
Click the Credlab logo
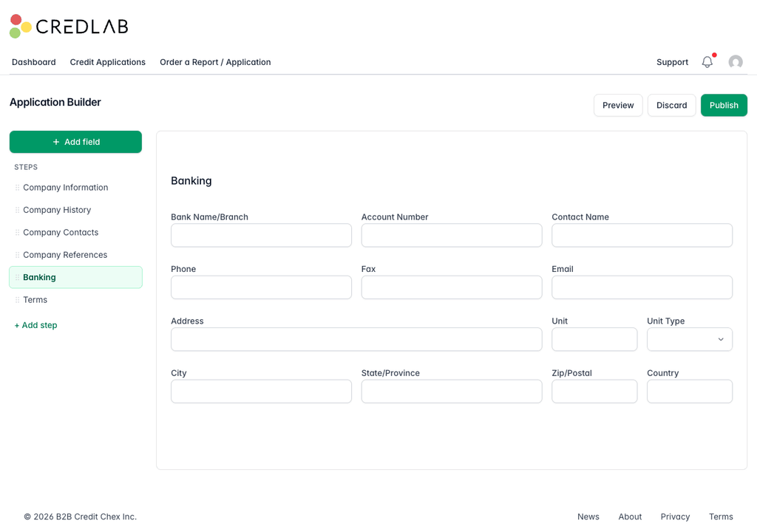point(69,26)
